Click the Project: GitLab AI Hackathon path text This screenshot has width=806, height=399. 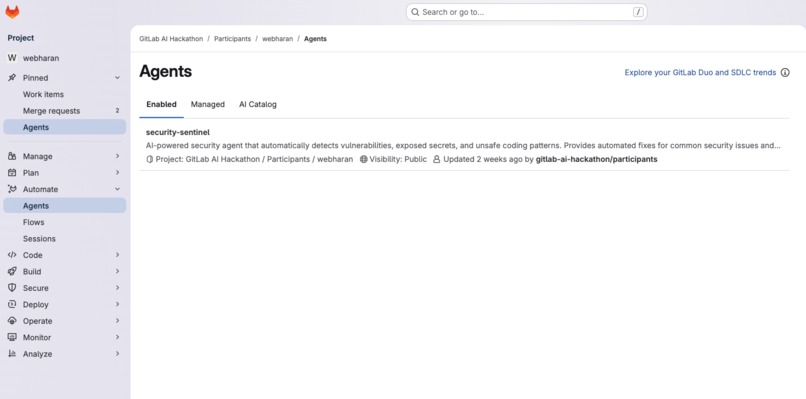coord(254,159)
